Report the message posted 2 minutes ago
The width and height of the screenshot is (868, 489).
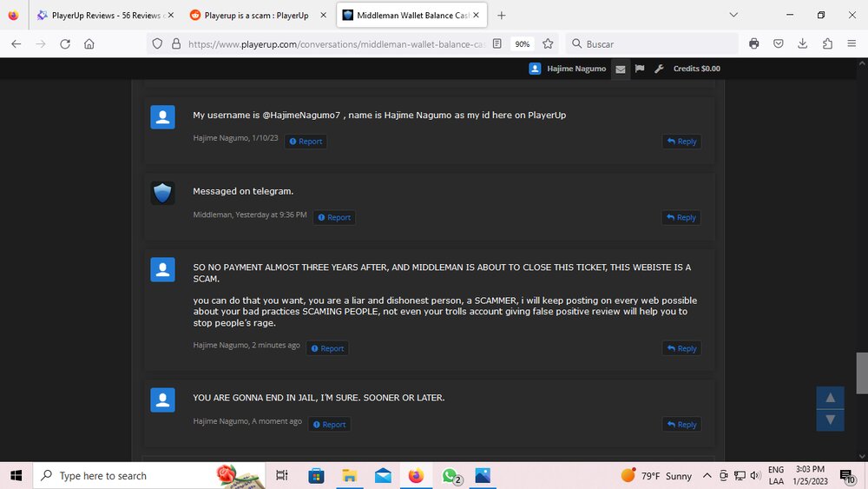(327, 348)
